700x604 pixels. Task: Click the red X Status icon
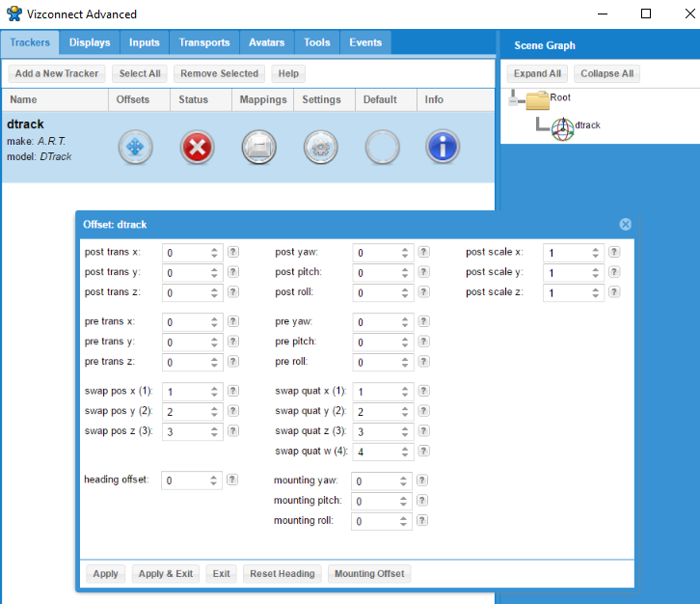click(x=198, y=148)
